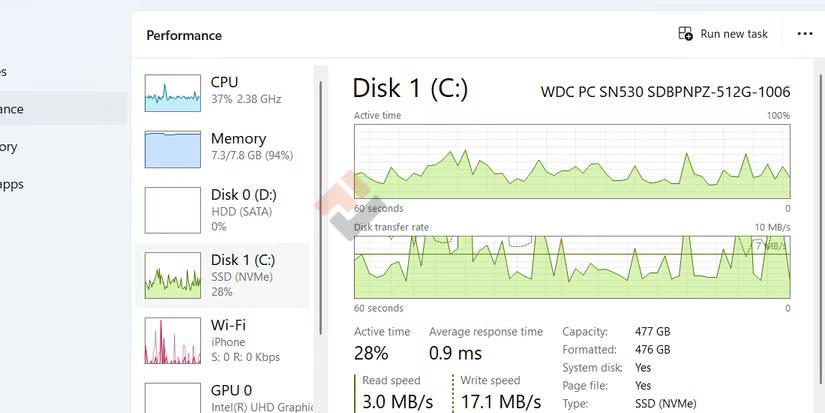
Task: Click the Disk 0 (D:) graph thumbnail
Action: pyautogui.click(x=173, y=210)
